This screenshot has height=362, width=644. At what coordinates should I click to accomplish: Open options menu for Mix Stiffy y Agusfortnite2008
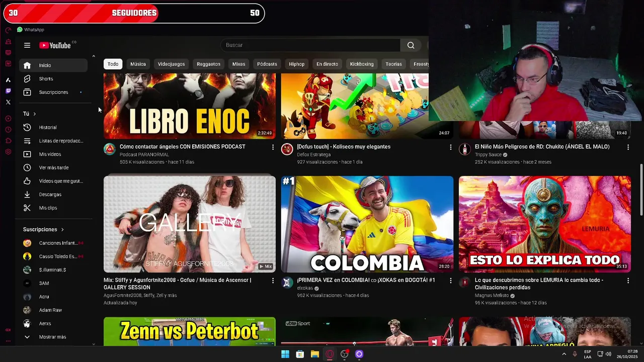pos(273,281)
